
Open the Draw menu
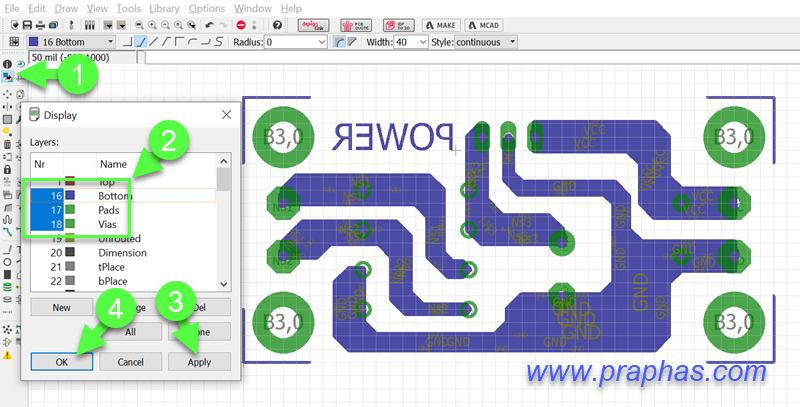click(x=66, y=9)
